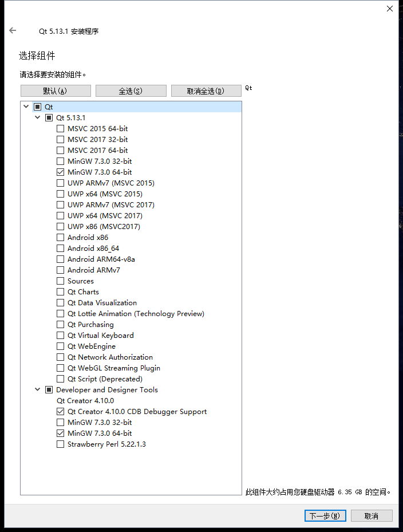
Task: Check UWP x64 (MSVC 2017)
Action: 60,215
